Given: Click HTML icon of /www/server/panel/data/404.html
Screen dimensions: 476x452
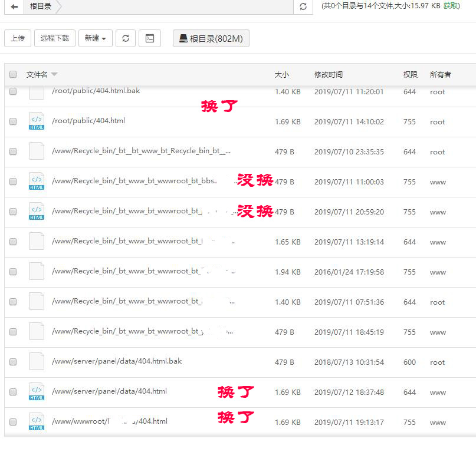Looking at the screenshot, I should click(37, 392).
